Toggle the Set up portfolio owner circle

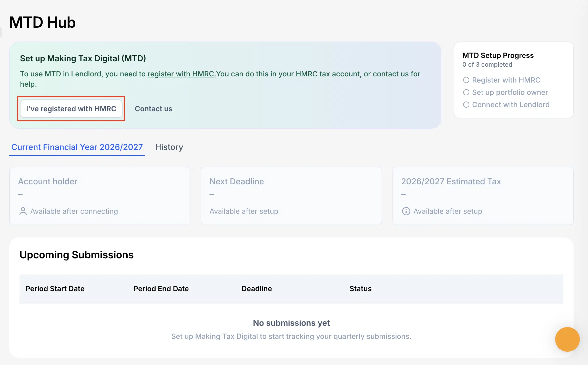click(x=466, y=92)
